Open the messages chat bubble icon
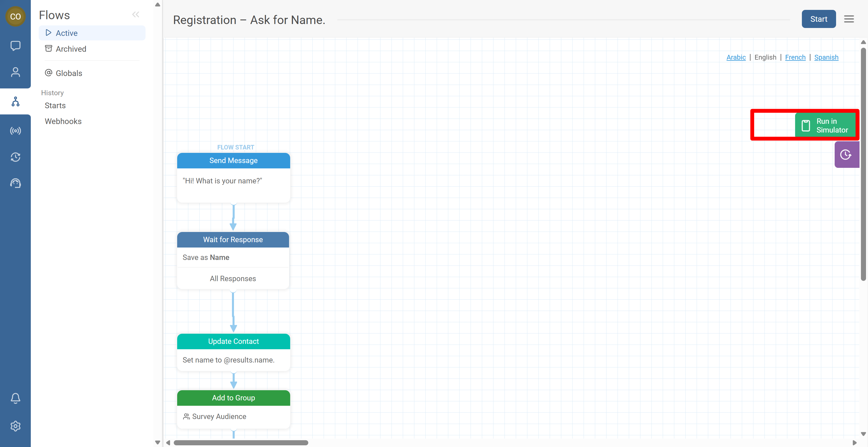Image resolution: width=868 pixels, height=447 pixels. (15, 45)
